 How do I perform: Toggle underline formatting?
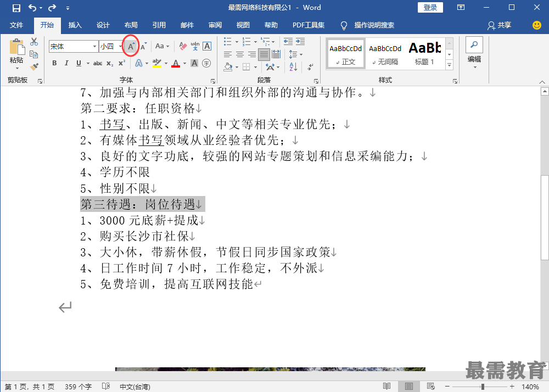point(79,63)
